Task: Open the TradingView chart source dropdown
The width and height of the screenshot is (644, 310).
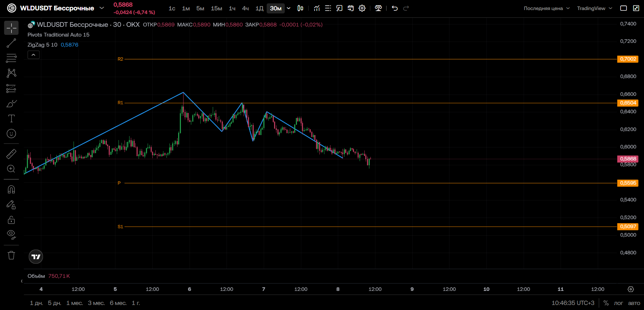Action: [x=595, y=8]
